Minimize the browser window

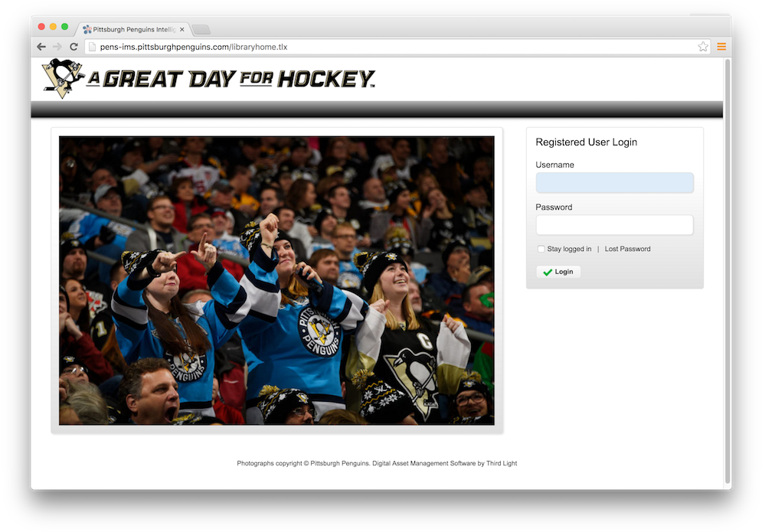(52, 25)
